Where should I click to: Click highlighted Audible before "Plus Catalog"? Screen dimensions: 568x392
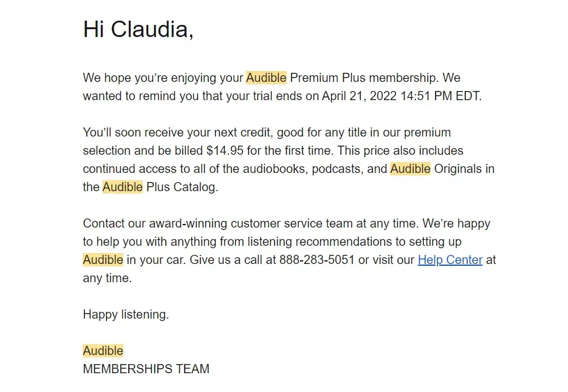click(x=123, y=188)
